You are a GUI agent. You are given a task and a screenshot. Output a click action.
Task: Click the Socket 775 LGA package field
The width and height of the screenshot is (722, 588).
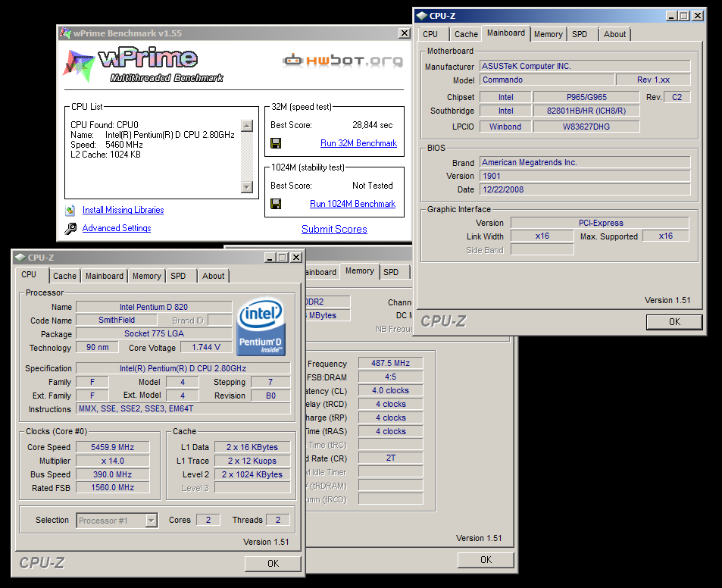(x=154, y=333)
